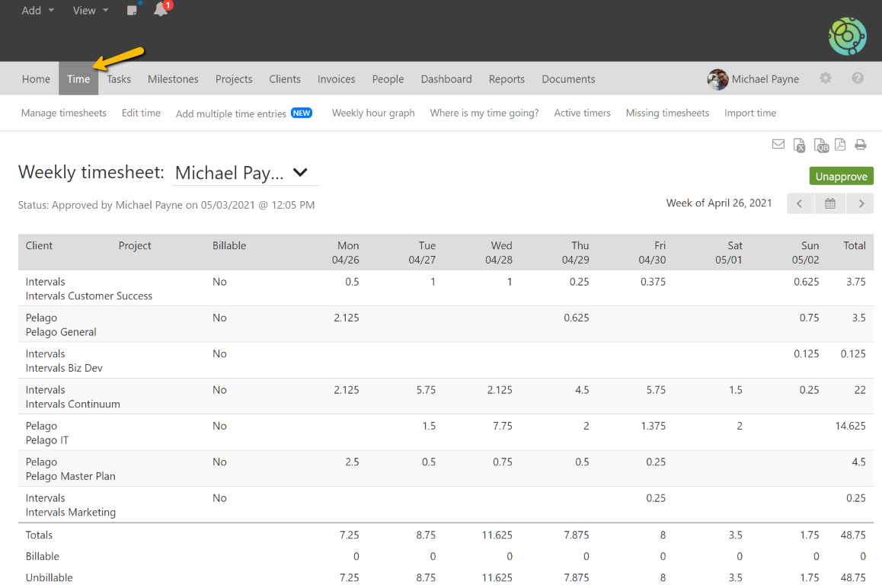The height and width of the screenshot is (588, 882).
Task: Print the timesheet using printer icon
Action: [861, 145]
